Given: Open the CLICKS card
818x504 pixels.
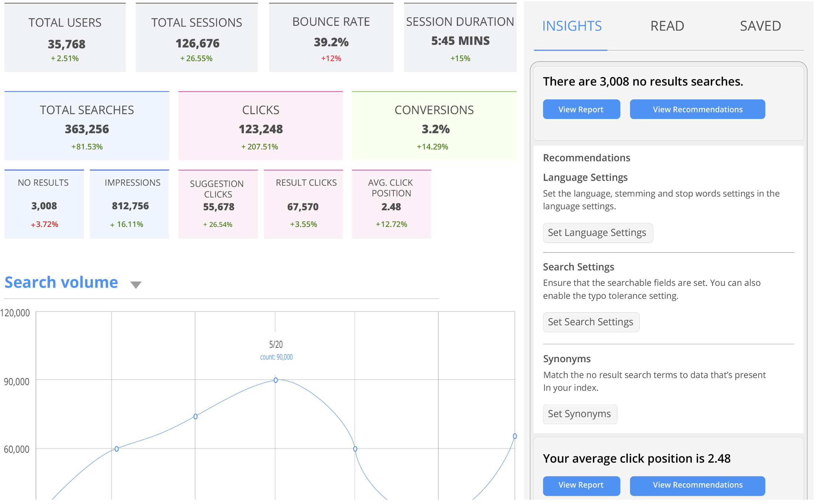Looking at the screenshot, I should [261, 126].
